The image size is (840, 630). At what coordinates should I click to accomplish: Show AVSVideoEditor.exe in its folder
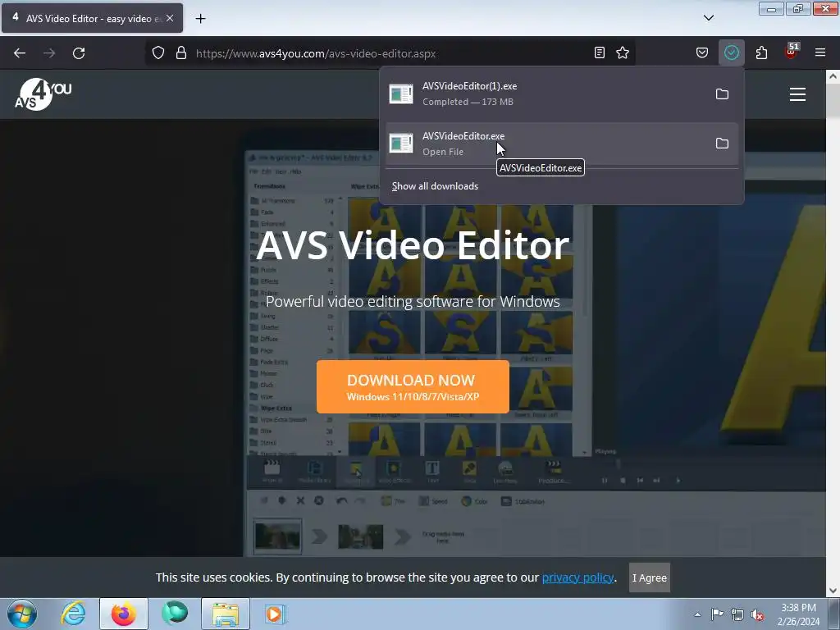(x=722, y=144)
